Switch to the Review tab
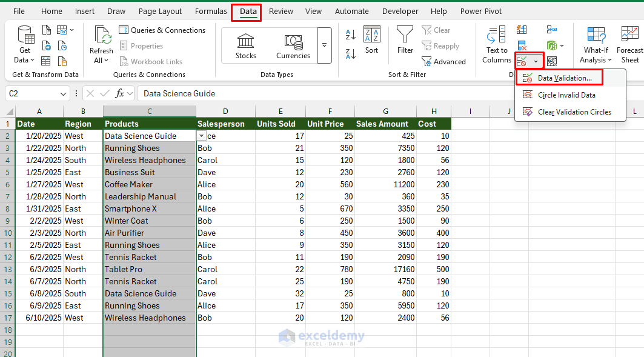Screen dimensions: 644x357 click(x=281, y=12)
